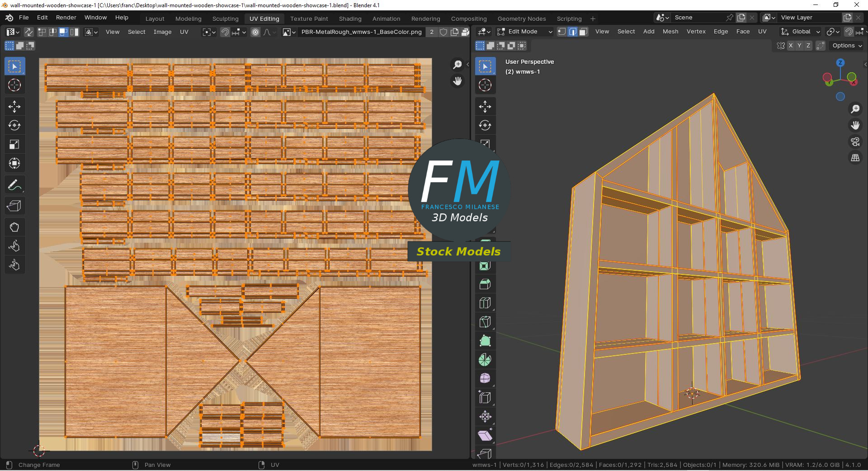Viewport: 868px width, 471px height.
Task: Enable vertex select mode in 3D viewport
Action: click(561, 32)
